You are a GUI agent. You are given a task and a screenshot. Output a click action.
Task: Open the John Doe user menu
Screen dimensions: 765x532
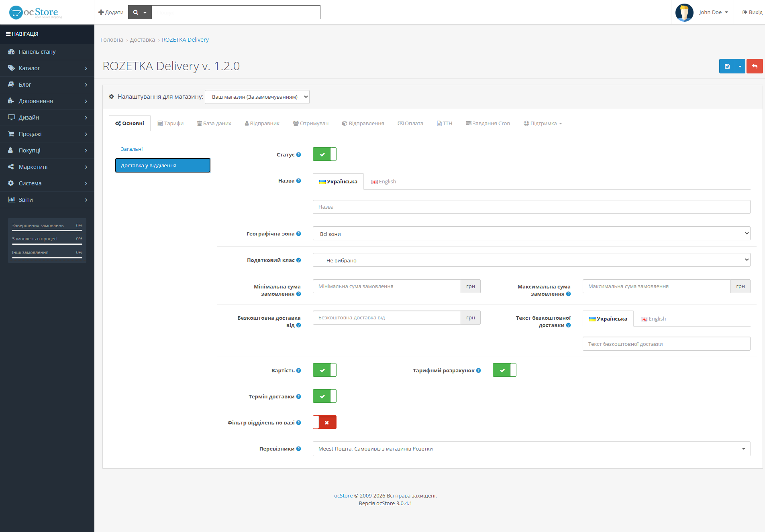714,12
